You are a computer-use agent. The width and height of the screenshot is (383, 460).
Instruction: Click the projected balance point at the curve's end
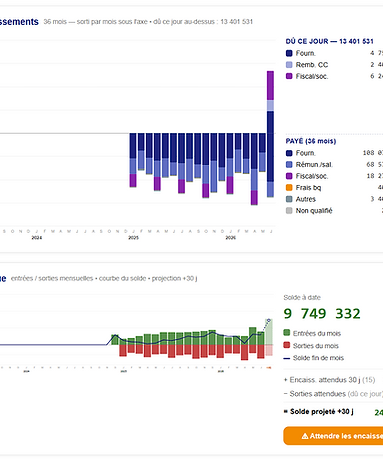coord(269,320)
